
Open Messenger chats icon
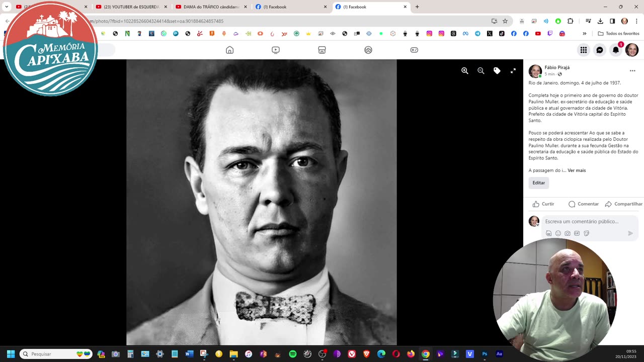(600, 50)
